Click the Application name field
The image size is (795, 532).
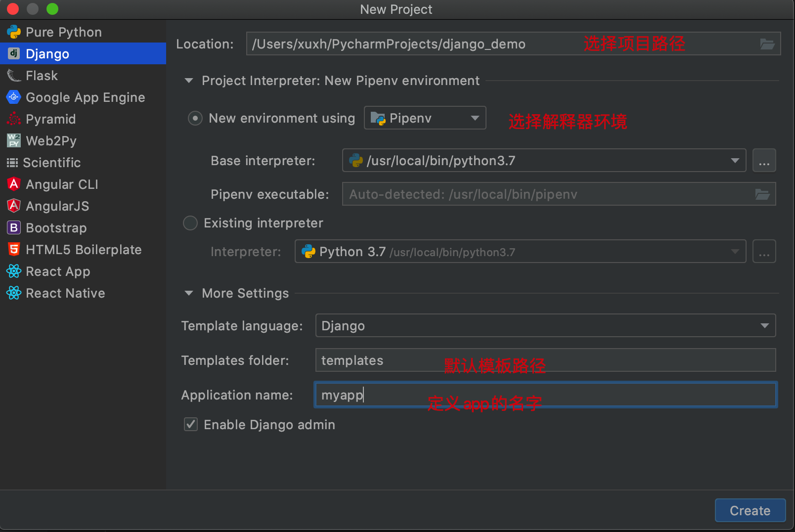[545, 395]
